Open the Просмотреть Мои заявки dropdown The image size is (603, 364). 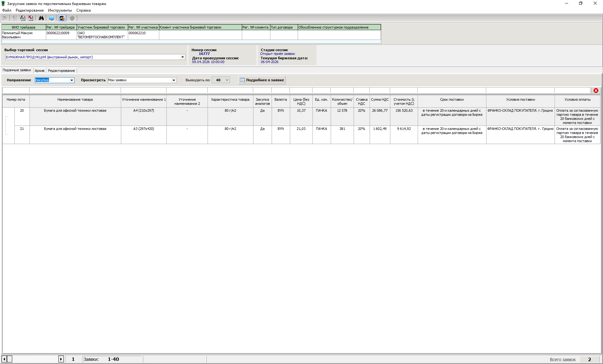pyautogui.click(x=174, y=80)
